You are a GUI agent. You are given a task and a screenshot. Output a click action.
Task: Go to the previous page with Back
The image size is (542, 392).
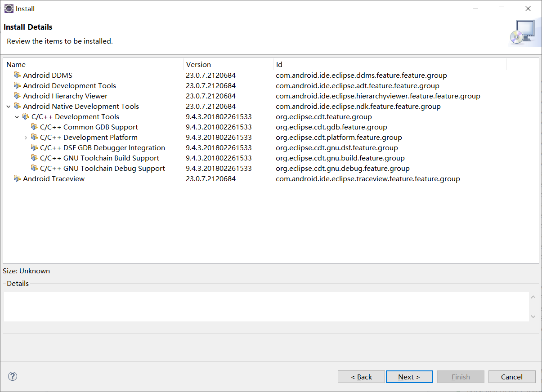coord(361,377)
